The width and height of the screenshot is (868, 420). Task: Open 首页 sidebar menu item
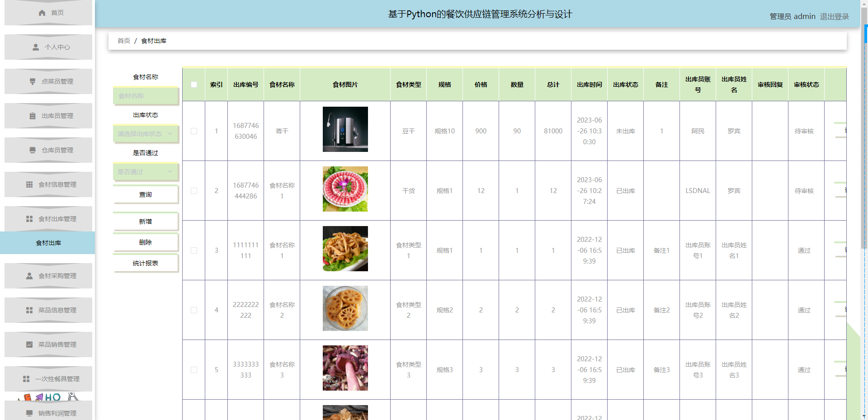tap(48, 13)
